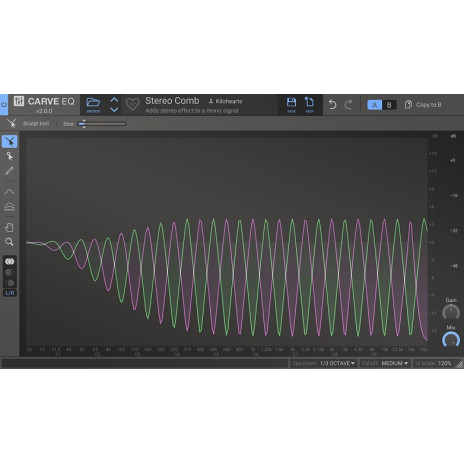
Task: Adjust the Sculpt tool Size slider
Action: click(x=102, y=124)
